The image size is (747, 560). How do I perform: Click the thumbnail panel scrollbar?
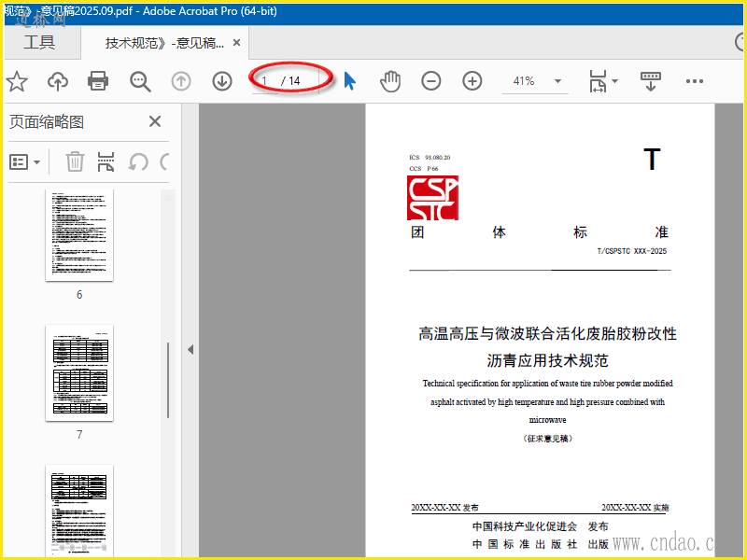168,380
